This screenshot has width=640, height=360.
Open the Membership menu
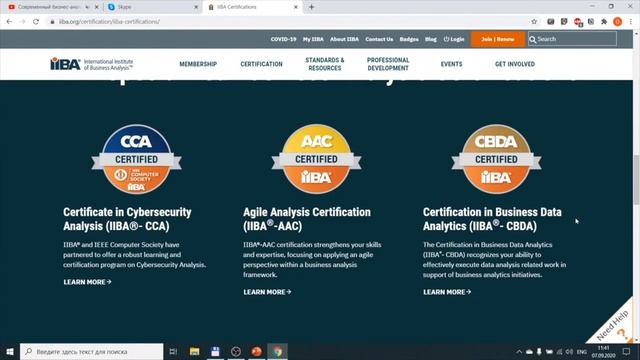[x=198, y=64]
